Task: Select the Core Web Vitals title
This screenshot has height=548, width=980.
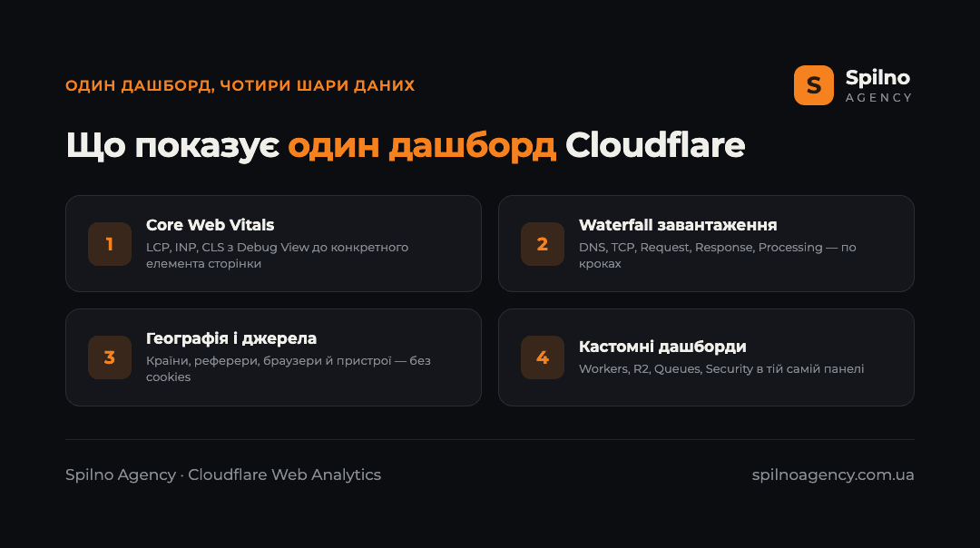Action: (210, 225)
